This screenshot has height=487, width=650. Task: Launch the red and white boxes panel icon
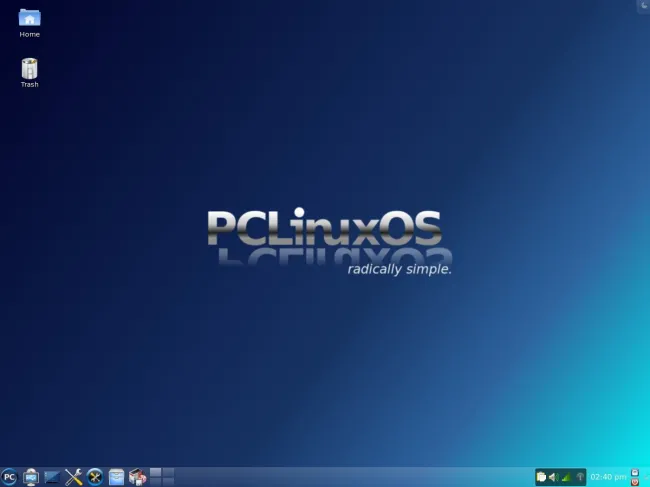click(x=137, y=477)
